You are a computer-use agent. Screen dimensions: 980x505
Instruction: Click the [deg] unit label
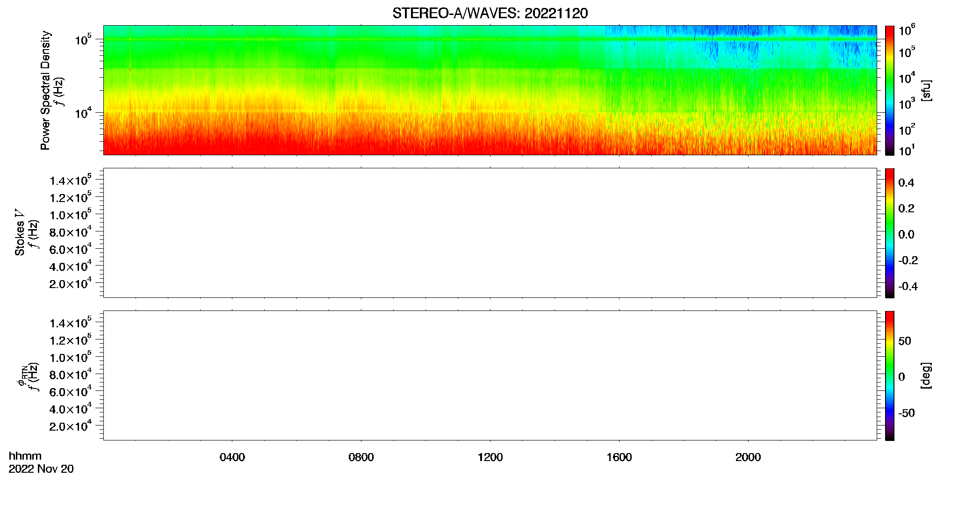[926, 375]
